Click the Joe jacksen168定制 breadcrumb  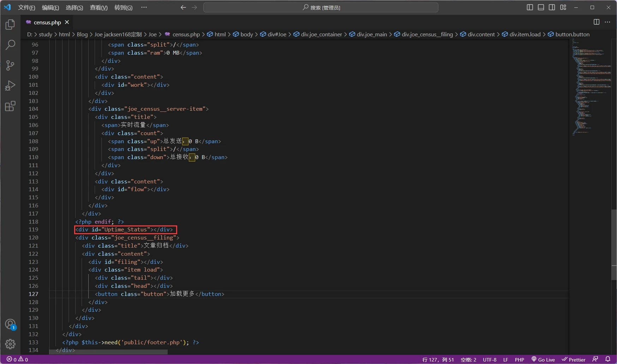click(x=118, y=34)
